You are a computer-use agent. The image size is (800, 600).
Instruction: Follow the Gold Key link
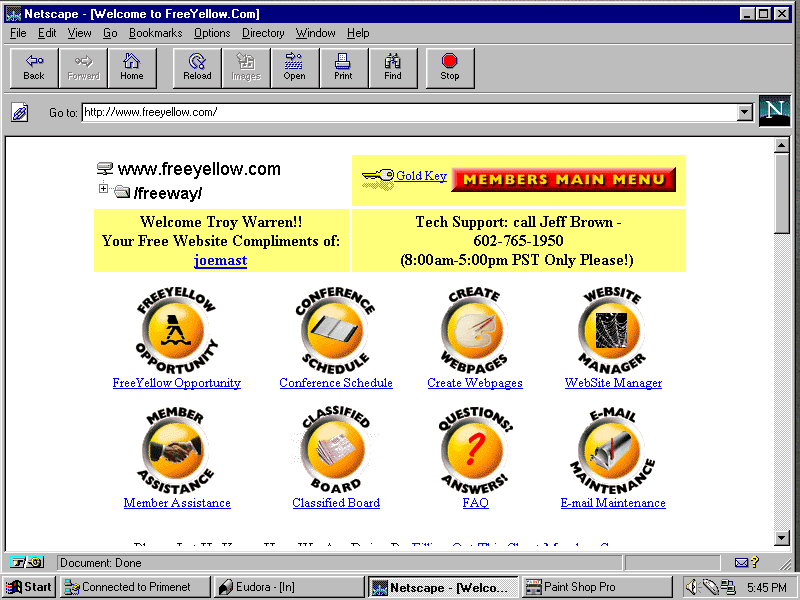click(421, 176)
